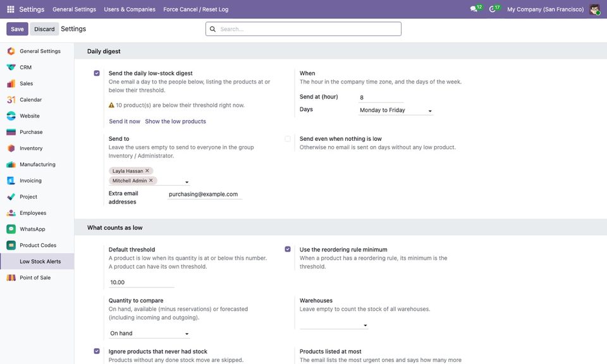
Task: Open the Quantity to compare On hand dropdown
Action: coord(149,334)
